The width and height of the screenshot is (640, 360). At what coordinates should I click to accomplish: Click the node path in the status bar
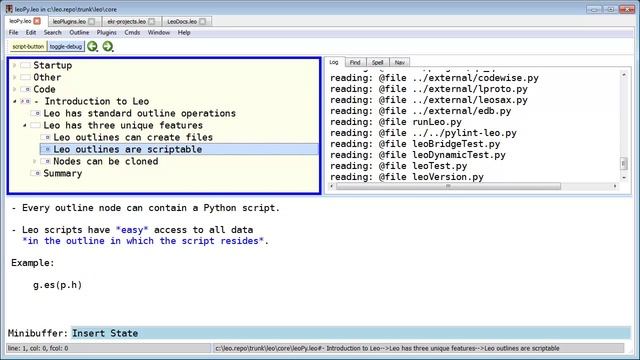(387, 348)
